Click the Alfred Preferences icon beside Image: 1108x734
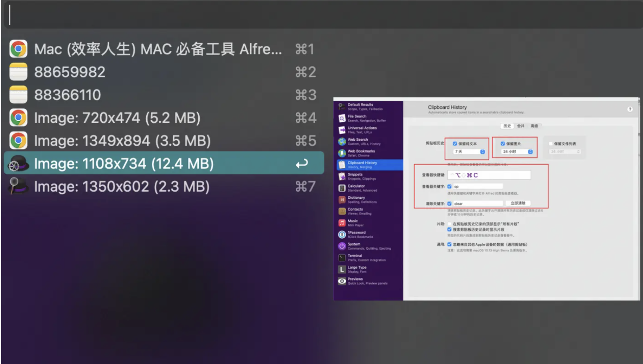Viewport: 643px width, 364px height. pyautogui.click(x=18, y=164)
